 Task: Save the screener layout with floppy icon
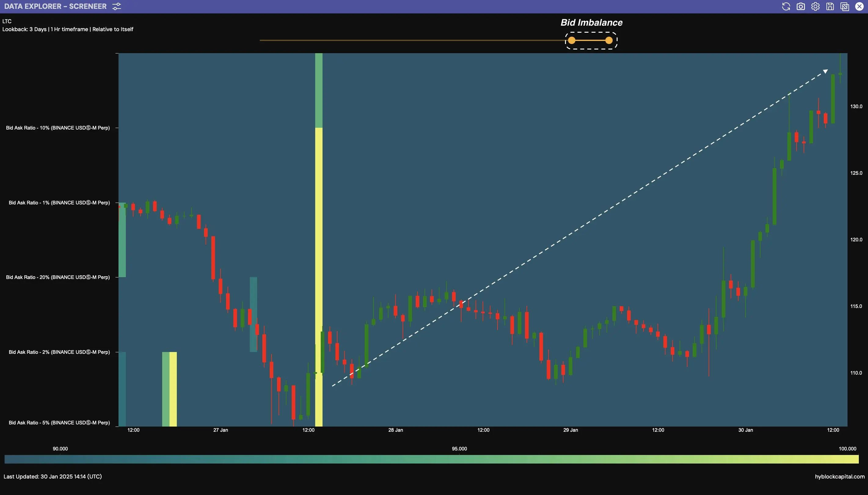pos(830,6)
